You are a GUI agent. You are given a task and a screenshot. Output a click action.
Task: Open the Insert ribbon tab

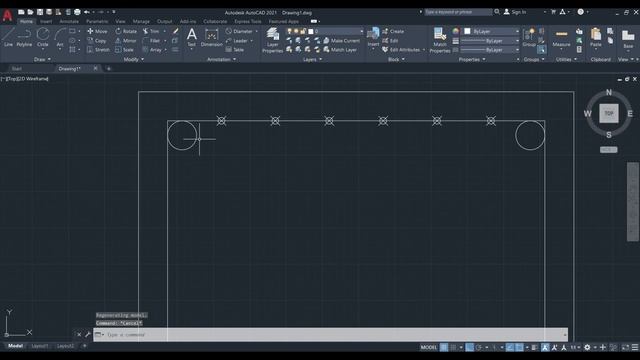coord(46,21)
